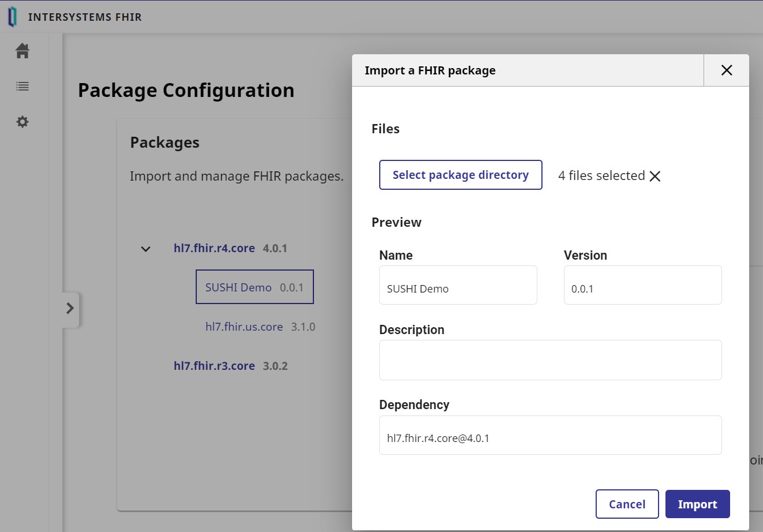Click Select package directory button
Image resolution: width=763 pixels, height=532 pixels.
click(460, 175)
